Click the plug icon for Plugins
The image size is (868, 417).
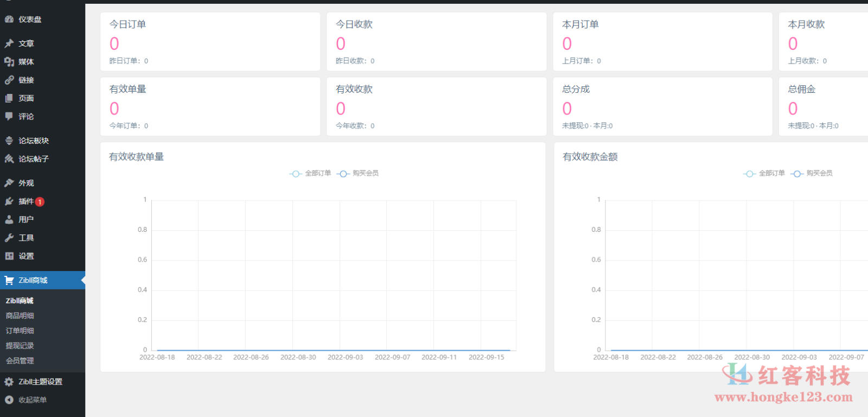point(9,201)
